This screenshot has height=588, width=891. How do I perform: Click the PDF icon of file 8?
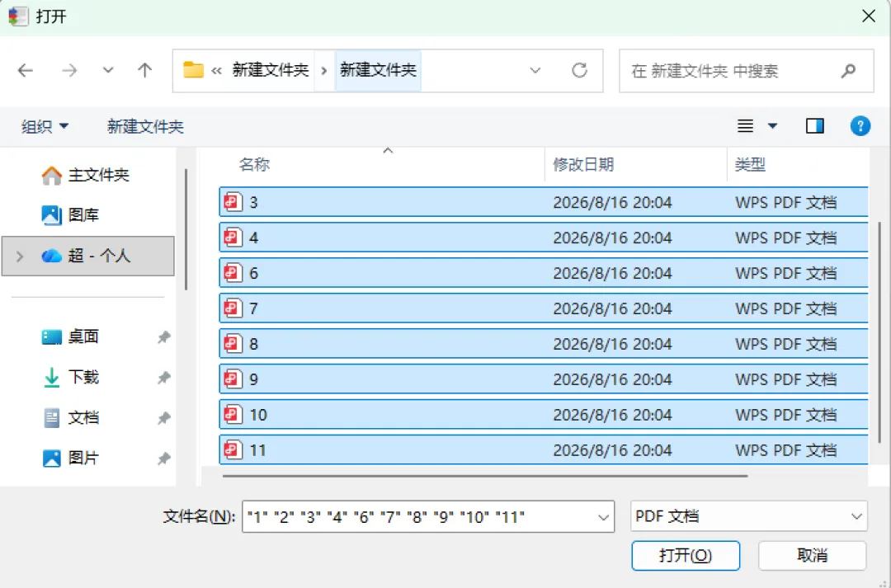(233, 343)
